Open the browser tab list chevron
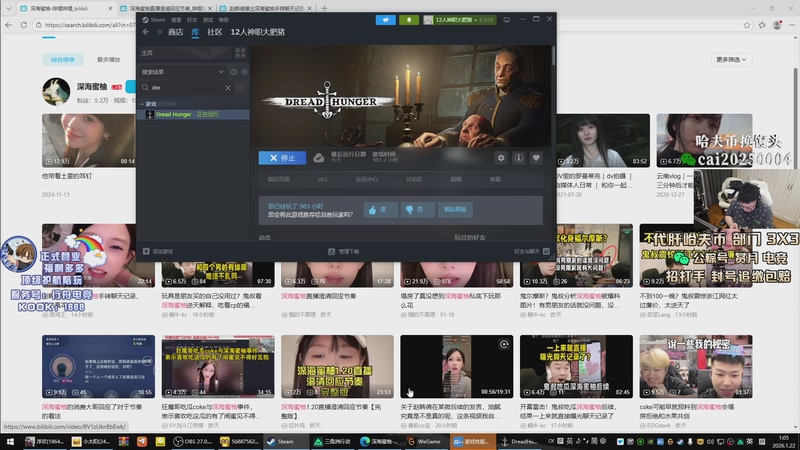Viewport: 800px width, 450px height. (x=9, y=9)
